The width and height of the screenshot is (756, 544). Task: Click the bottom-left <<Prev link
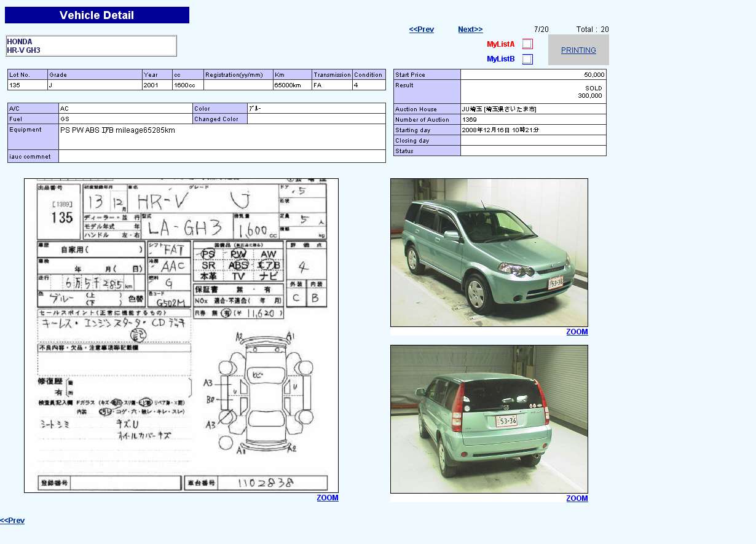pos(12,521)
